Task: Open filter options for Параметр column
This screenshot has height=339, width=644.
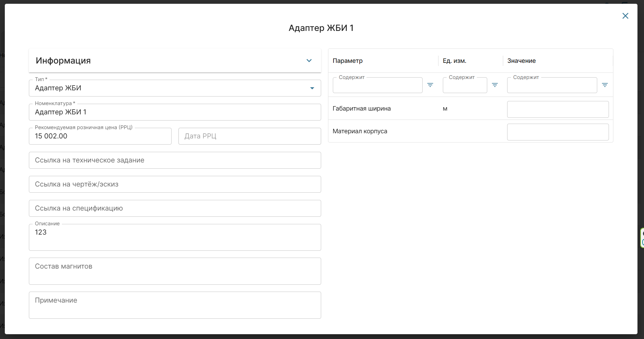Action: pos(430,85)
